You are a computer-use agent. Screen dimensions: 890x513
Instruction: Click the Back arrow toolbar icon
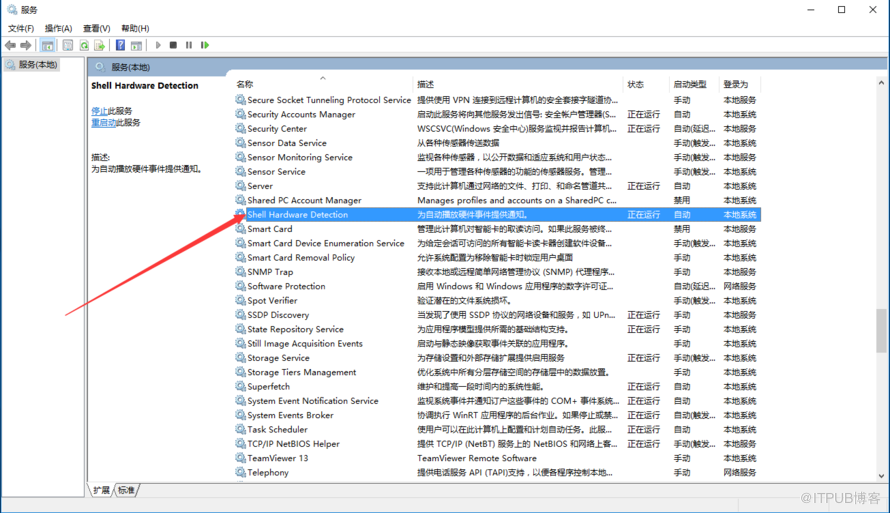pyautogui.click(x=10, y=45)
